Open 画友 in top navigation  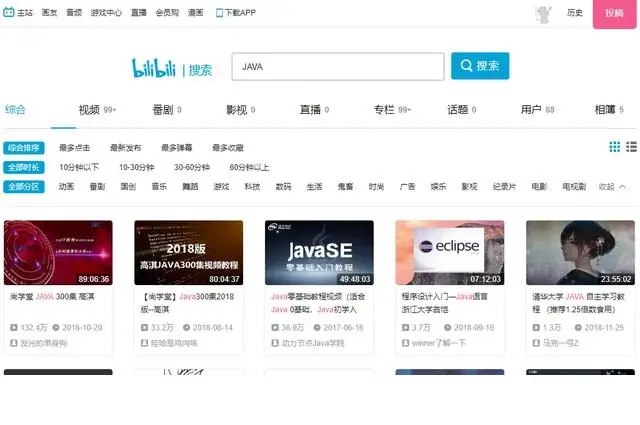point(49,13)
